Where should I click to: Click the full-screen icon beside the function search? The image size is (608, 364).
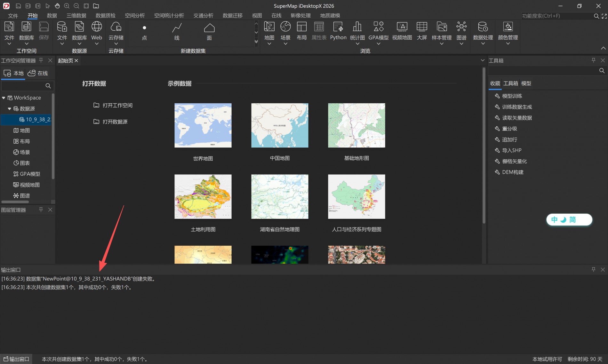point(604,16)
